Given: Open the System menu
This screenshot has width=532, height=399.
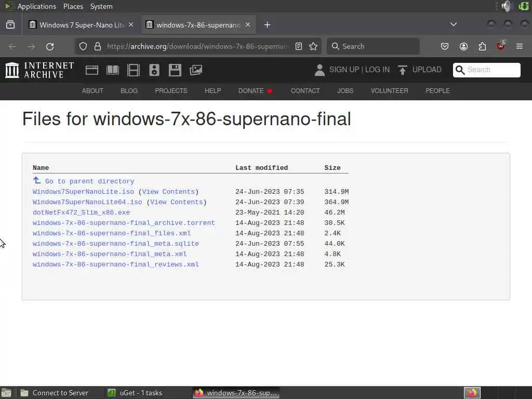Looking at the screenshot, I should click(x=101, y=6).
